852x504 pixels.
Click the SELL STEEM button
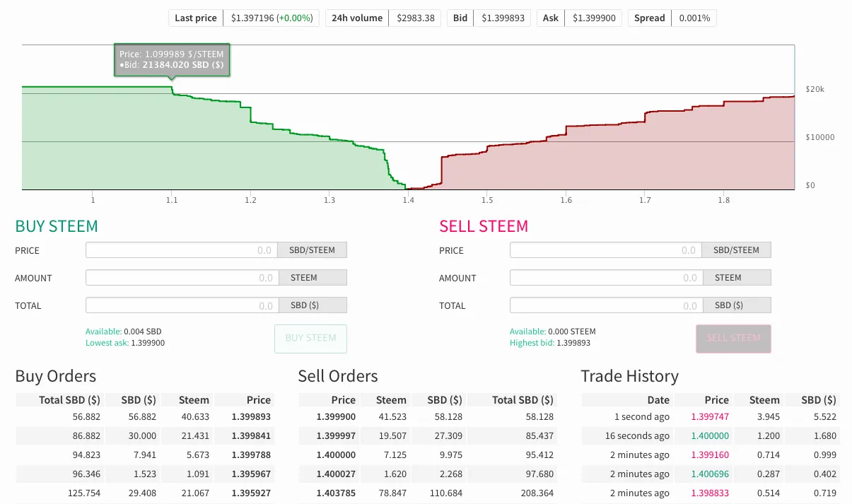click(x=733, y=338)
